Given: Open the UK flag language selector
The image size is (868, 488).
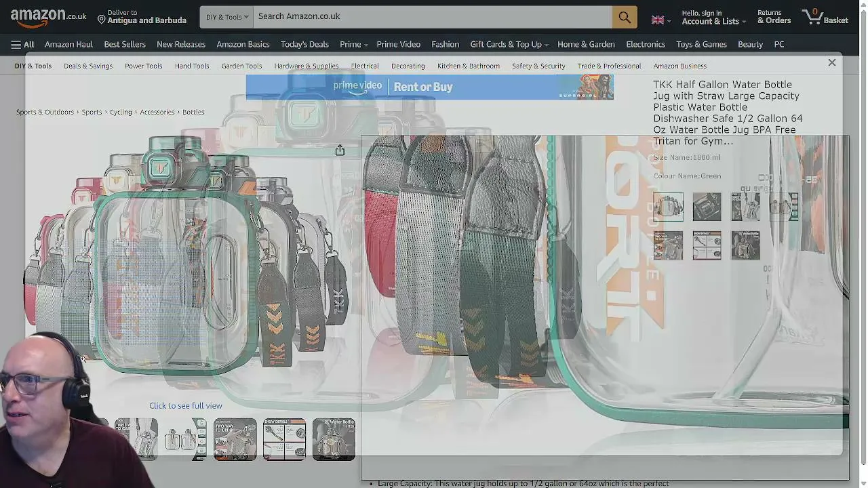Looking at the screenshot, I should tap(660, 20).
